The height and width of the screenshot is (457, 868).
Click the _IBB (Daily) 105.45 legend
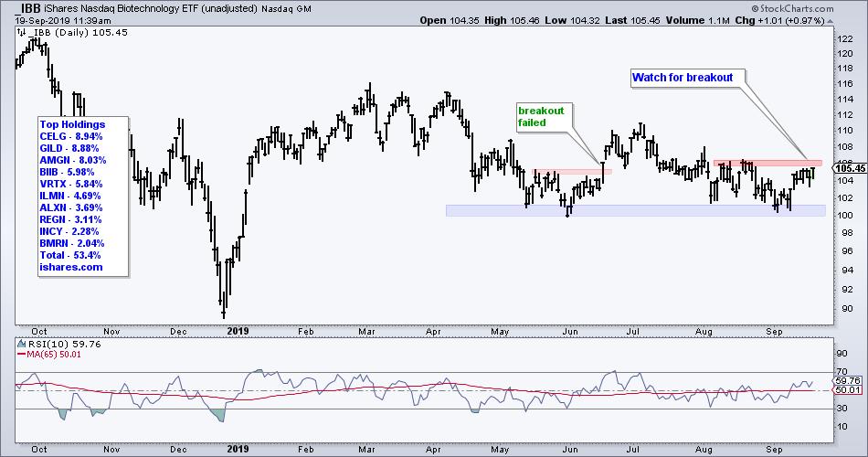[78, 33]
